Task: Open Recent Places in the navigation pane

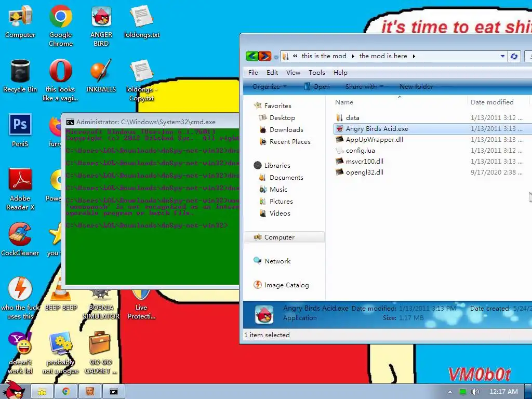Action: pyautogui.click(x=285, y=141)
